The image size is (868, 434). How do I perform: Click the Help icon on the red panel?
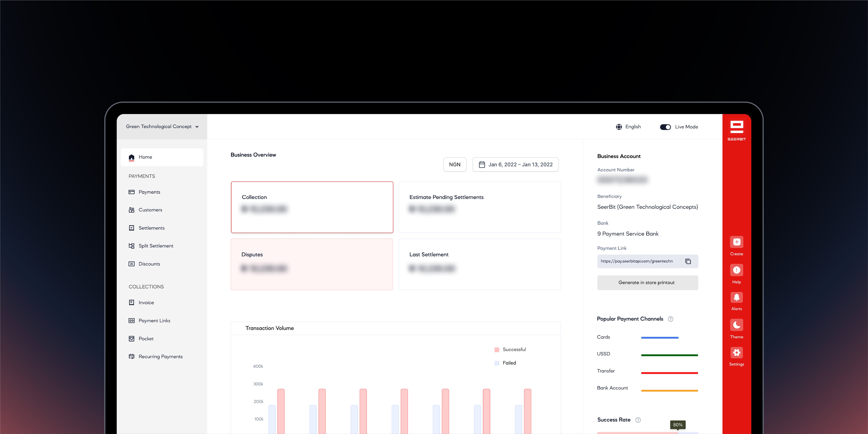tap(737, 269)
